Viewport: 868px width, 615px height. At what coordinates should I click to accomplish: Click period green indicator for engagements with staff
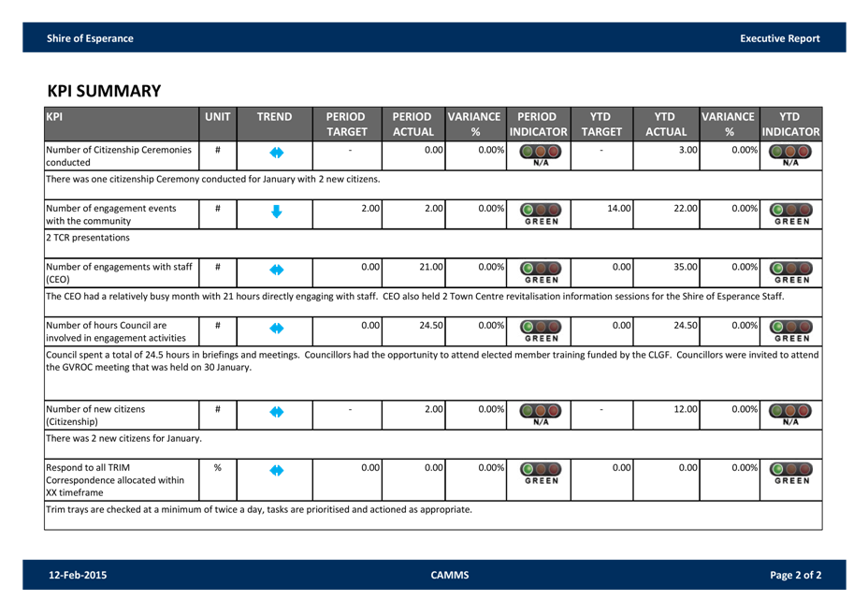(542, 271)
